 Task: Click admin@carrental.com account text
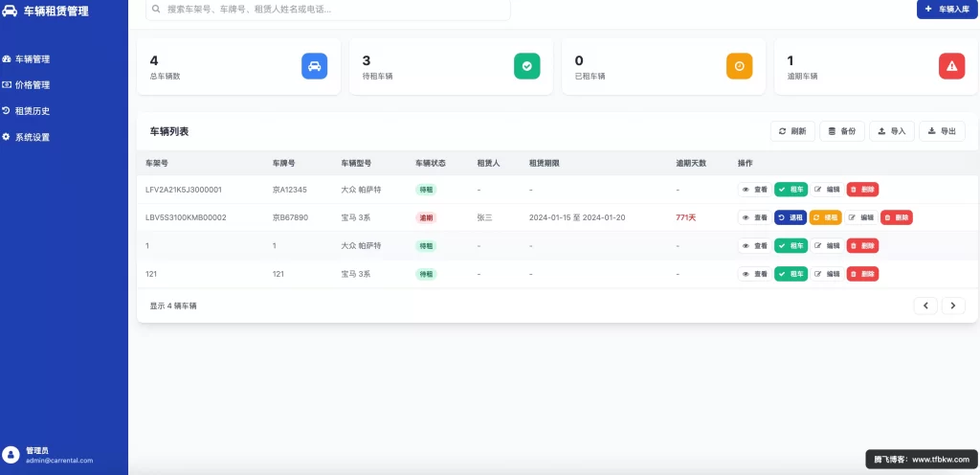[59, 461]
